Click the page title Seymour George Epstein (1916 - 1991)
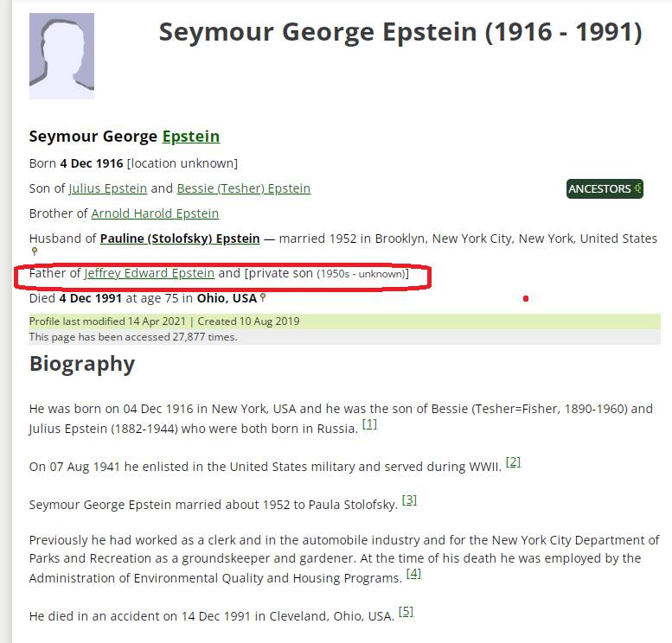 pyautogui.click(x=400, y=33)
